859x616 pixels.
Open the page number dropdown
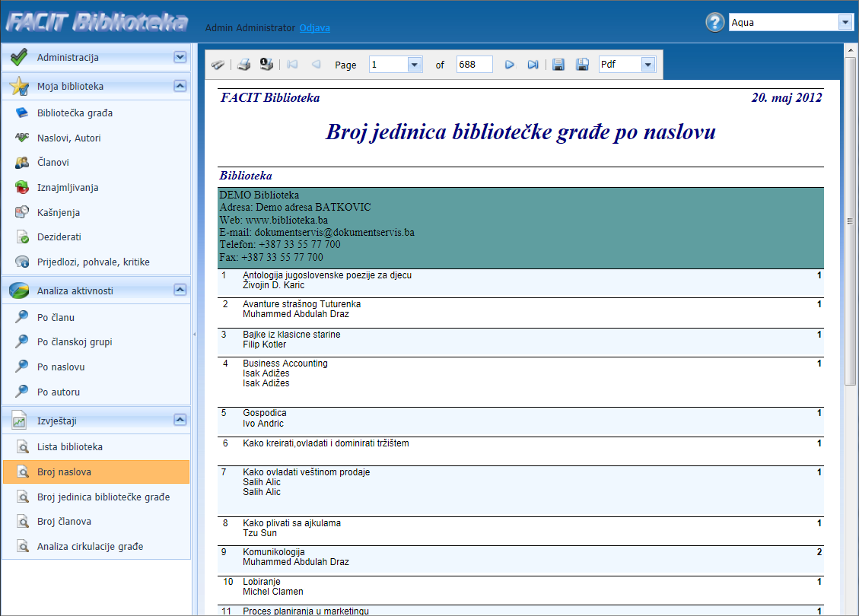pos(415,65)
